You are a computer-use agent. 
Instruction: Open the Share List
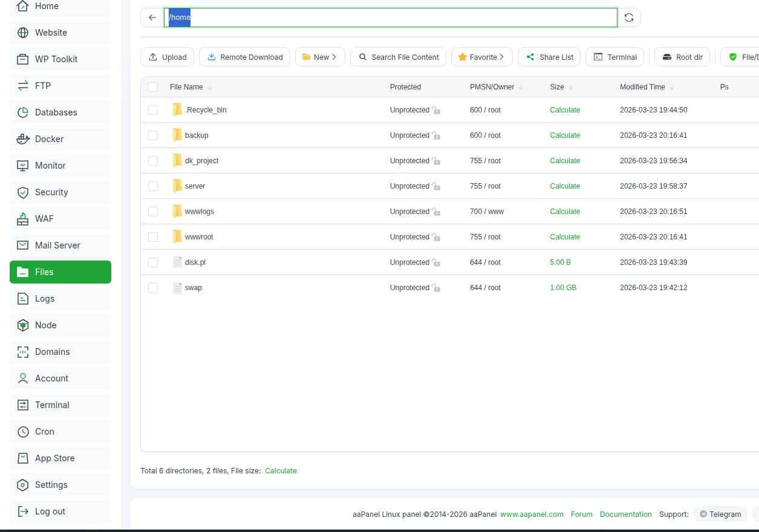click(x=549, y=57)
